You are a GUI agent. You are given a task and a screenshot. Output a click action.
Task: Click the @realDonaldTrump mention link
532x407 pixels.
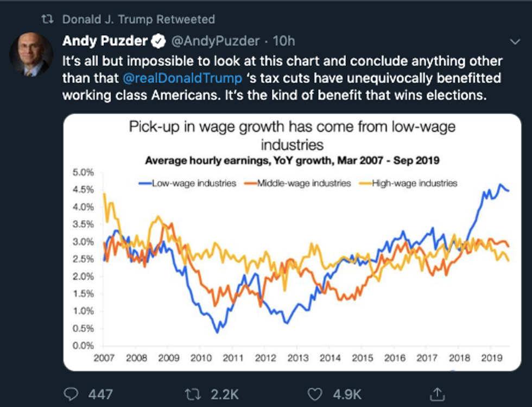click(183, 78)
